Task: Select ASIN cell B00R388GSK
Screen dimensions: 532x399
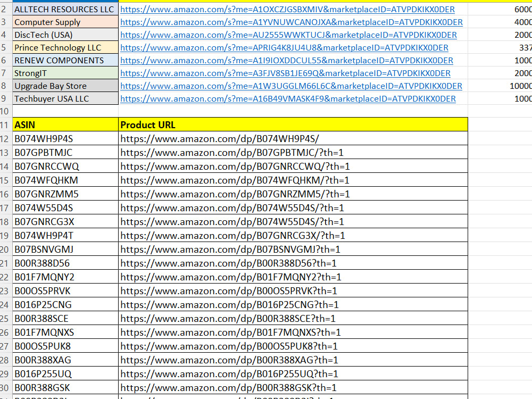Action: point(65,388)
